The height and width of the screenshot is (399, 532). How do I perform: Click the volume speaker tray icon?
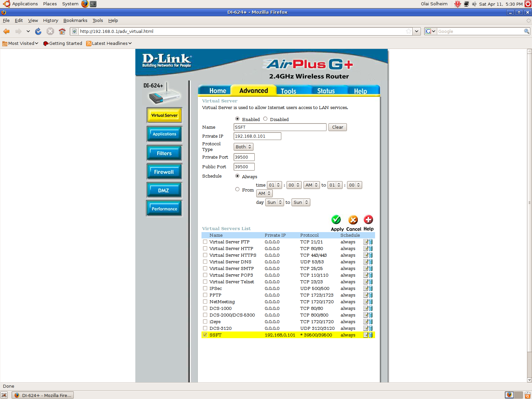(x=474, y=4)
